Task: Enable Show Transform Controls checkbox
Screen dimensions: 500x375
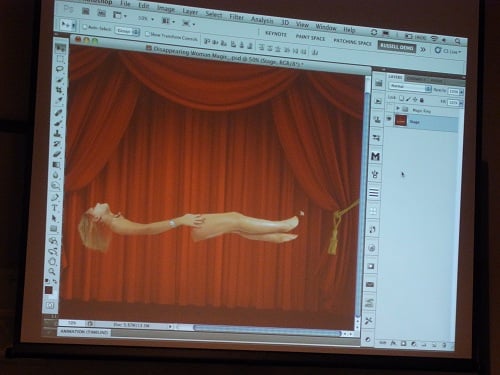Action: [x=147, y=34]
